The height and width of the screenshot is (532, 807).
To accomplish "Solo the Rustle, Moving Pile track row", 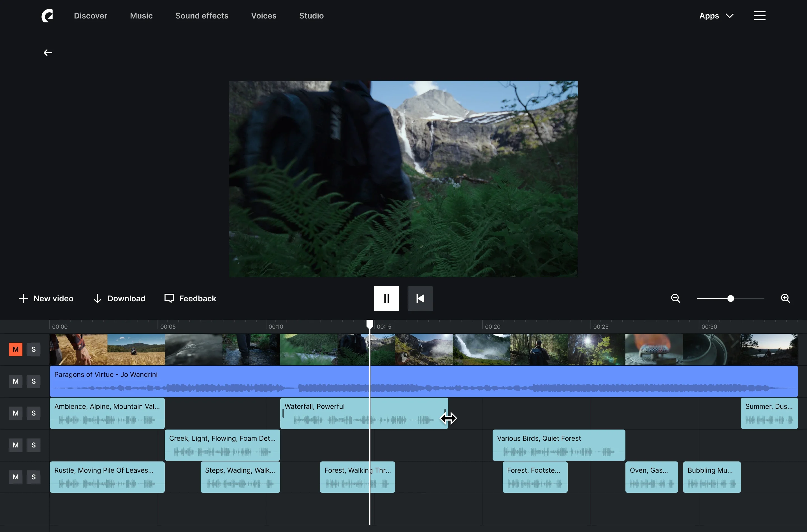I will click(x=33, y=477).
